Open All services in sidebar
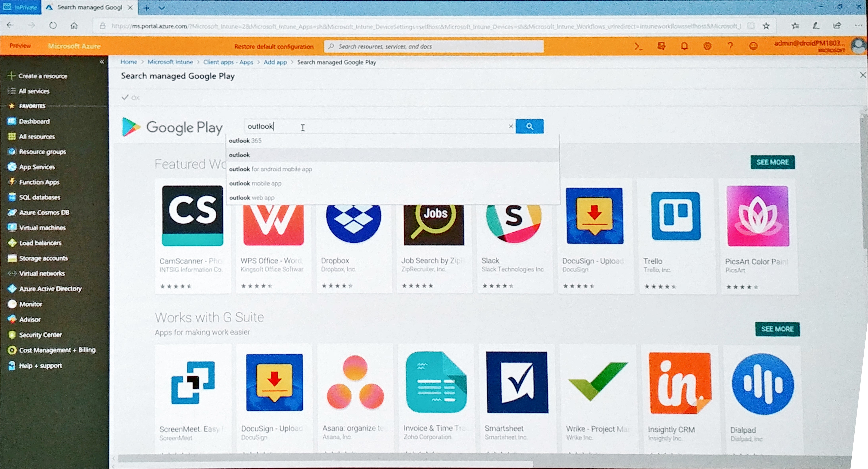The width and height of the screenshot is (868, 469). [x=29, y=91]
